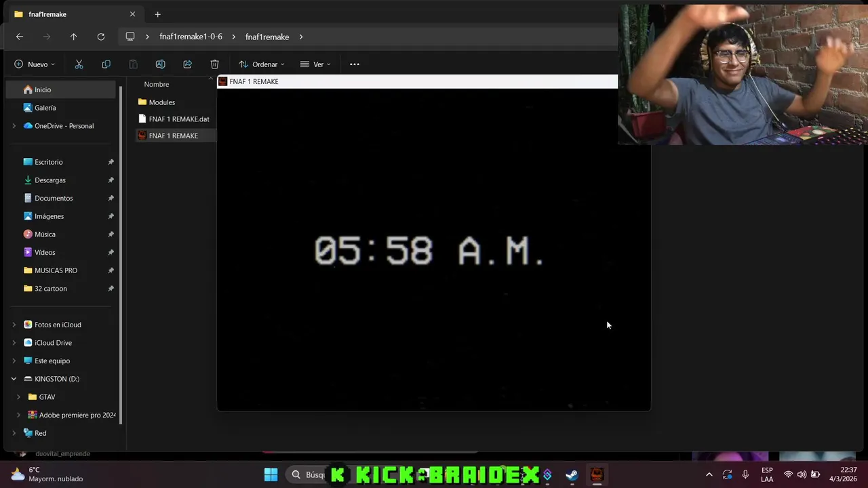Image resolution: width=868 pixels, height=488 pixels.
Task: Open the Ver view dropdown
Action: [x=315, y=64]
